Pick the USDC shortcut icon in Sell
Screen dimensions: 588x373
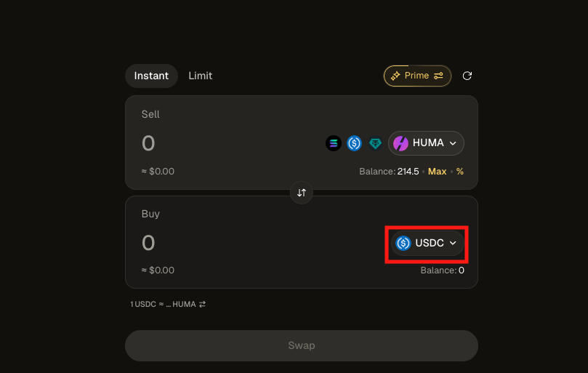pos(355,143)
